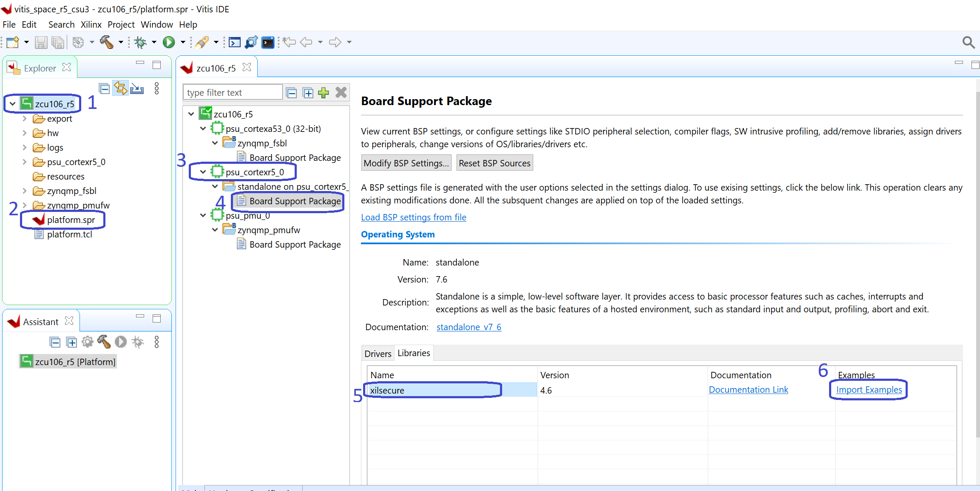This screenshot has width=980, height=491.
Task: Click the right-side vertical scrollbar of editor
Action: (977, 264)
